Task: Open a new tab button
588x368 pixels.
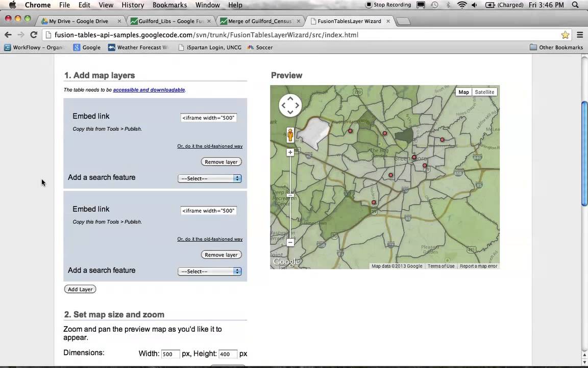Action: click(403, 21)
